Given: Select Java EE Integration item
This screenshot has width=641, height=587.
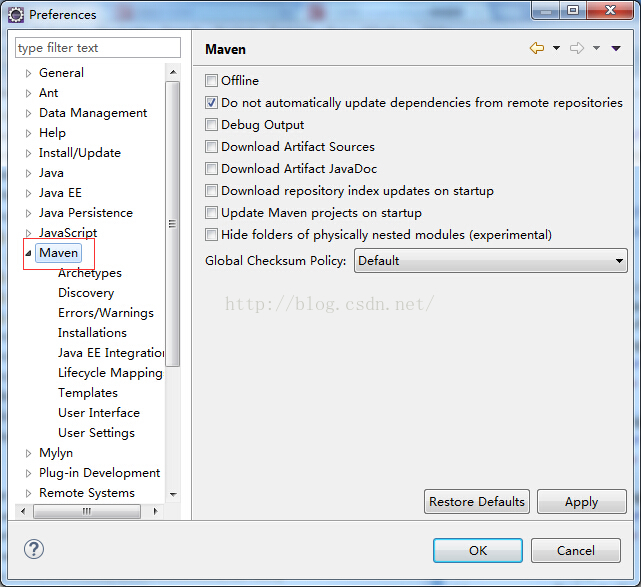Looking at the screenshot, I should [111, 353].
